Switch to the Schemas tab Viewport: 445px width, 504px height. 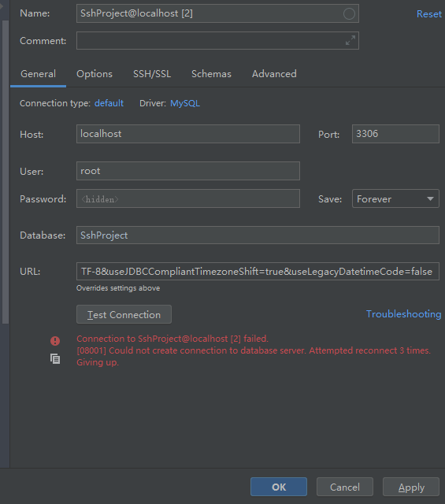pyautogui.click(x=211, y=74)
